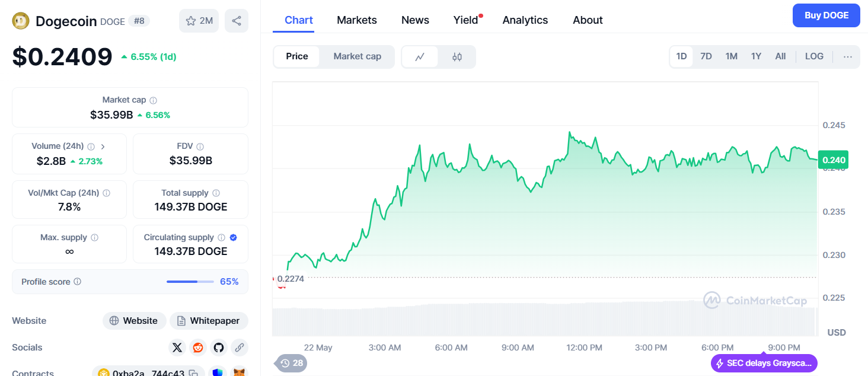Open Dogecoin's GitHub social link
Image resolution: width=868 pixels, height=376 pixels.
pos(219,348)
